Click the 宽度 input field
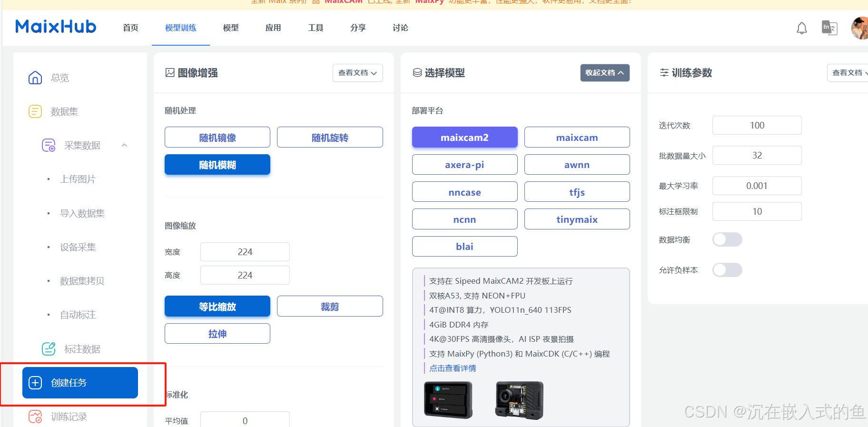 [x=245, y=252]
